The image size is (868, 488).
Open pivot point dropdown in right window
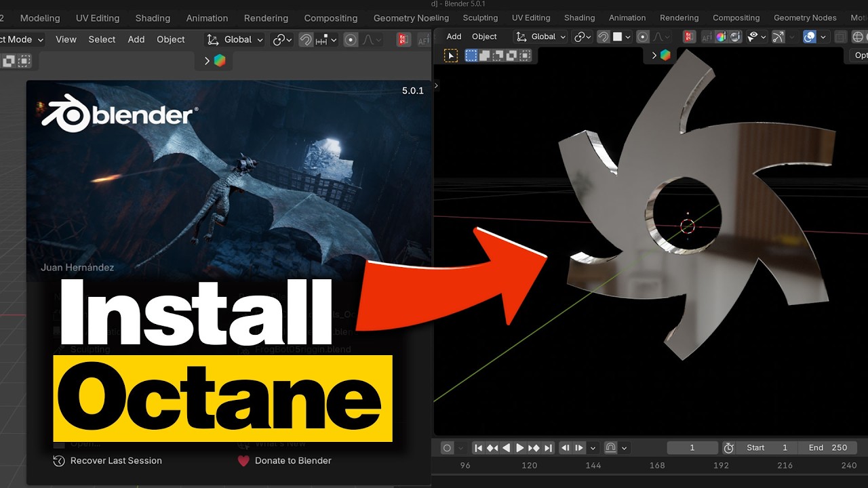pos(582,37)
